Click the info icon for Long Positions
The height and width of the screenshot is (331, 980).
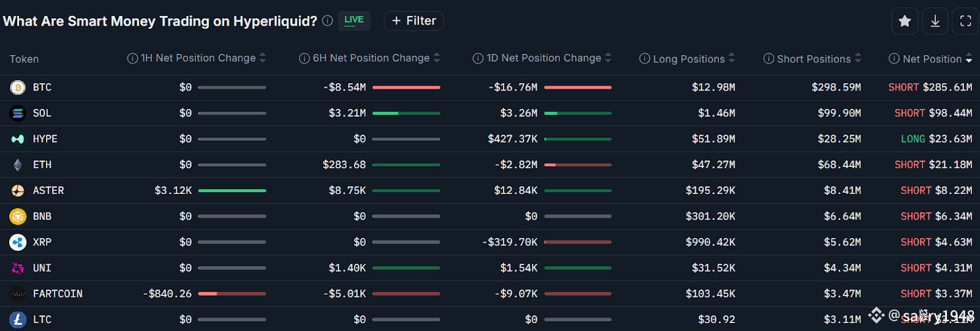coord(644,59)
